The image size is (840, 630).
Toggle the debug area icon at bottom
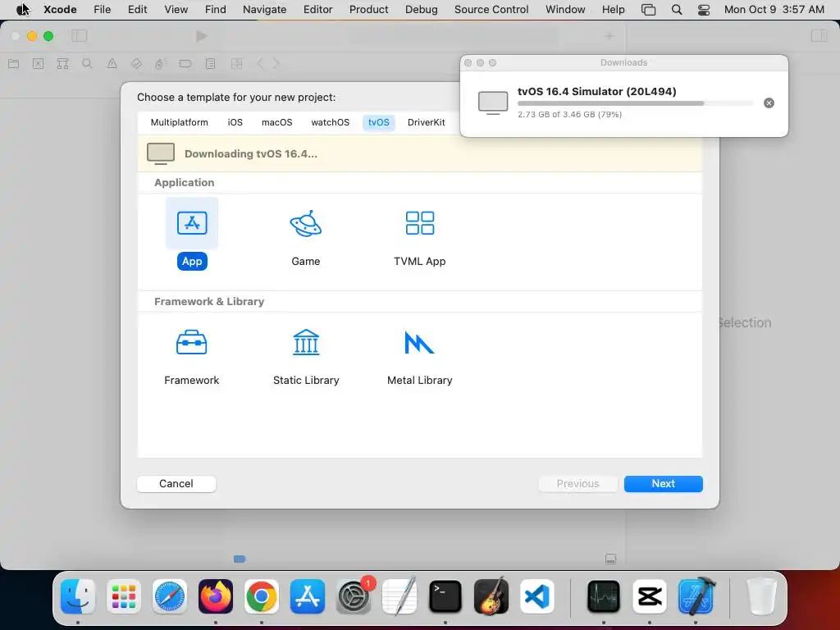[610, 559]
